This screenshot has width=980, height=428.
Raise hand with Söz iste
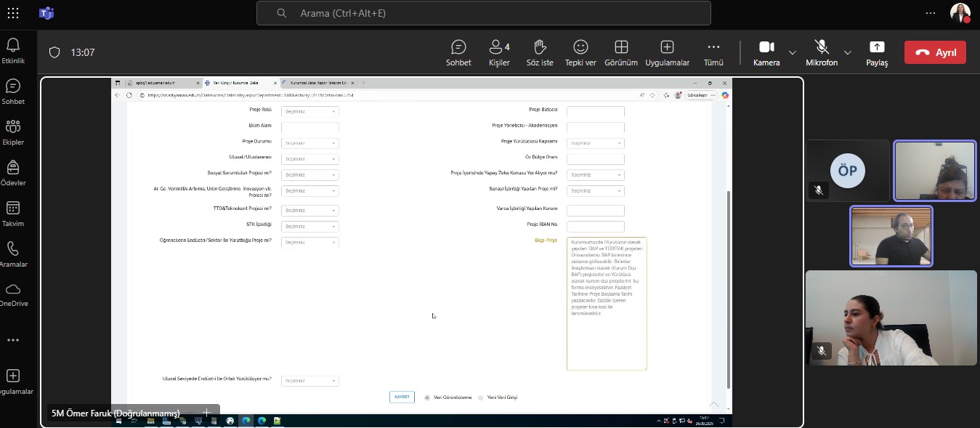tap(539, 52)
